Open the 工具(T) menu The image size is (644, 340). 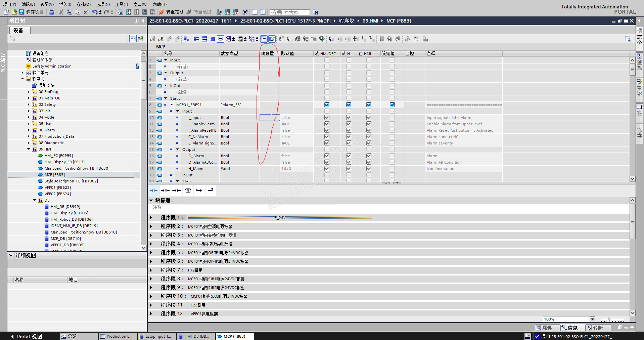[x=122, y=4]
